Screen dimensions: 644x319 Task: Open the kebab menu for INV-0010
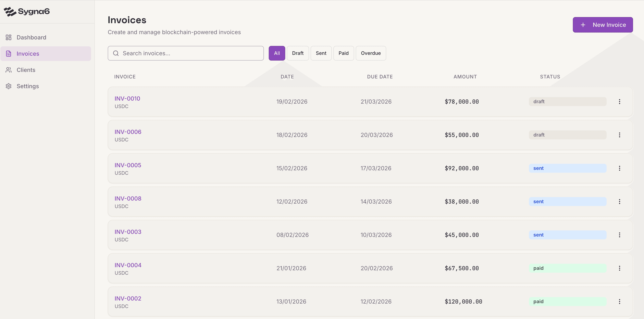pyautogui.click(x=620, y=101)
